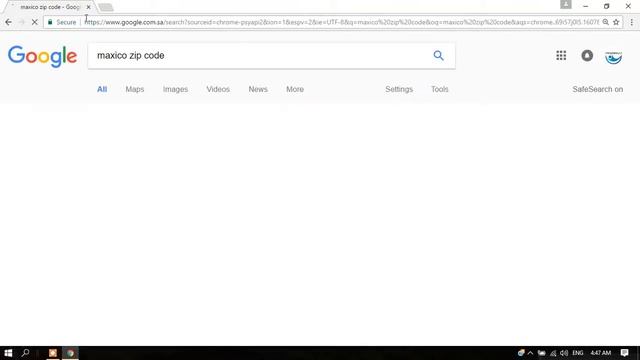Open the network tray icon
This screenshot has height=360, width=640.
[x=553, y=353]
